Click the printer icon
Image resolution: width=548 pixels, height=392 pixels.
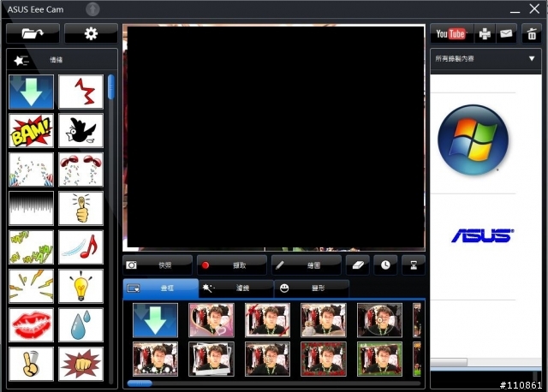click(485, 34)
